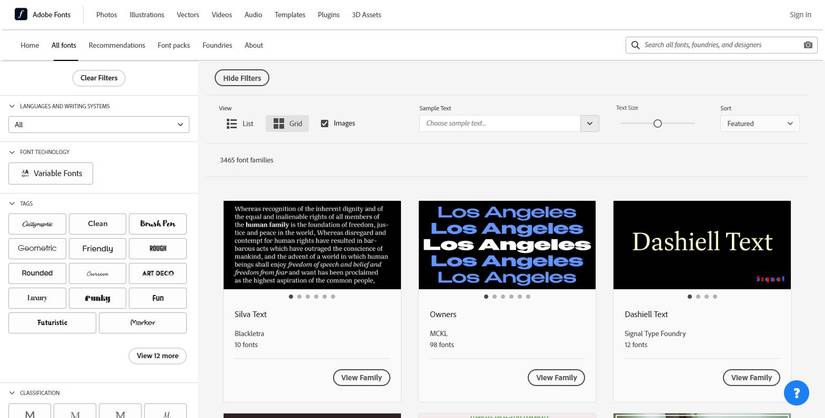Image resolution: width=825 pixels, height=418 pixels.
Task: Select the Rough tag
Action: pos(158,248)
